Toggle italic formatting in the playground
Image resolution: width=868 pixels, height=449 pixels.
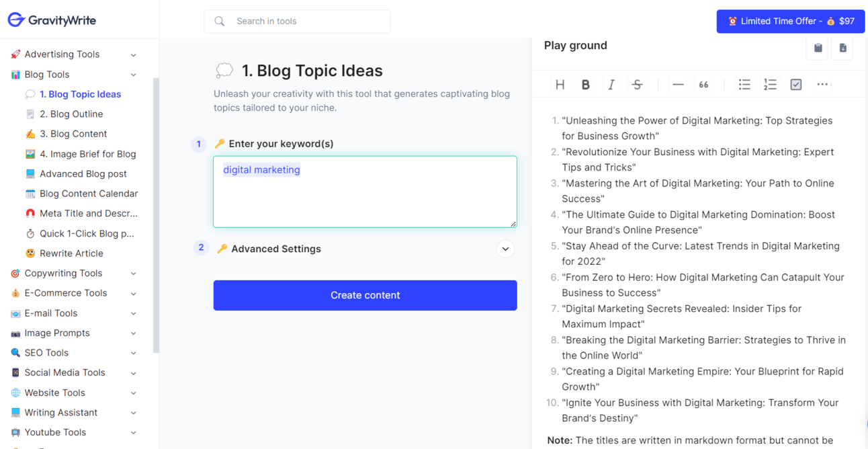click(x=611, y=85)
